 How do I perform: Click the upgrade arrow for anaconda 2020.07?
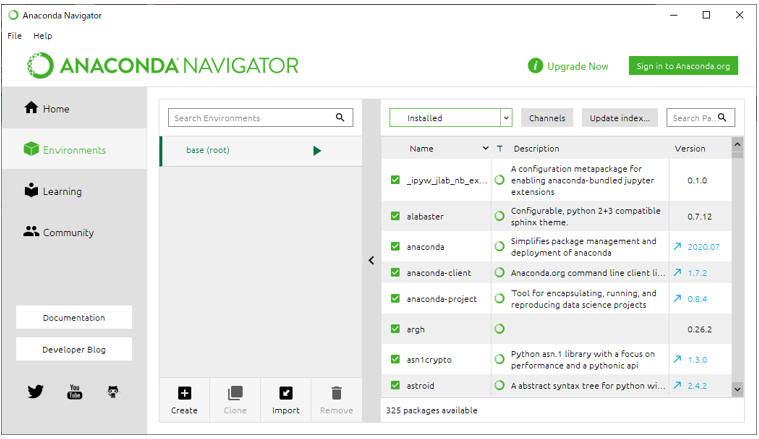pos(677,246)
